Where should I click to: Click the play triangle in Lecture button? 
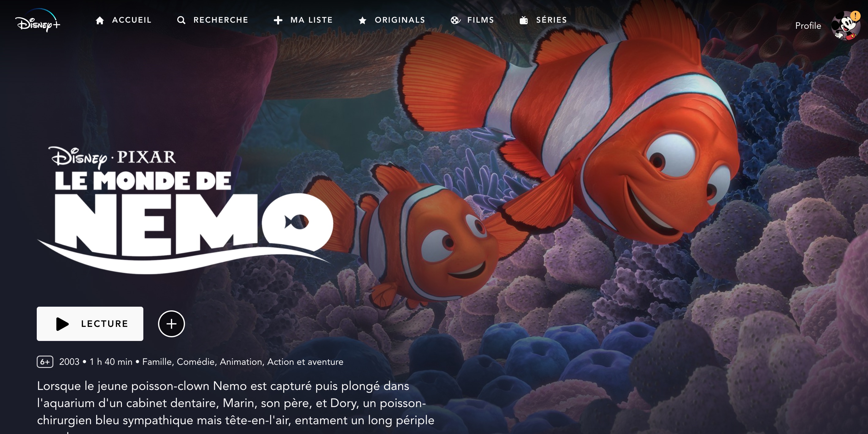point(62,324)
